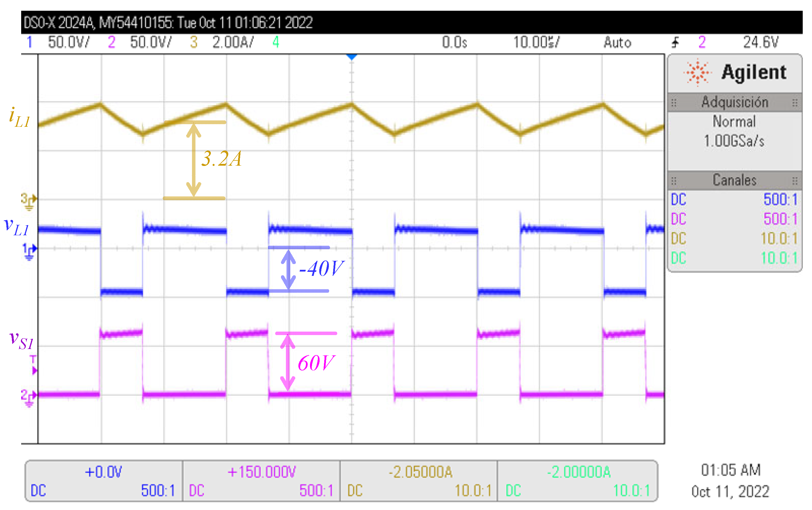Click the blue trigger position triangle at top
Image resolution: width=812 pixels, height=510 pixels.
(x=352, y=57)
